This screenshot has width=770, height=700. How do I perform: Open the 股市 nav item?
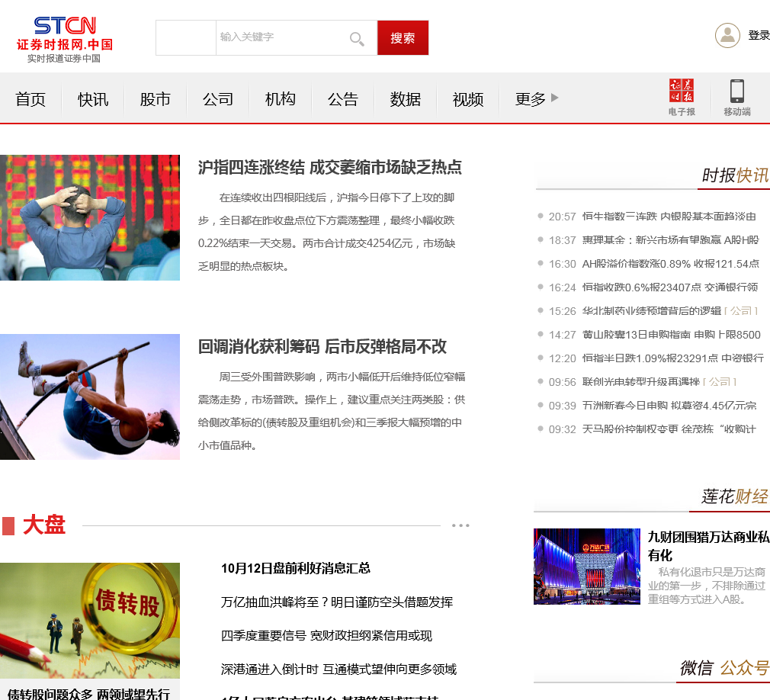pos(156,99)
